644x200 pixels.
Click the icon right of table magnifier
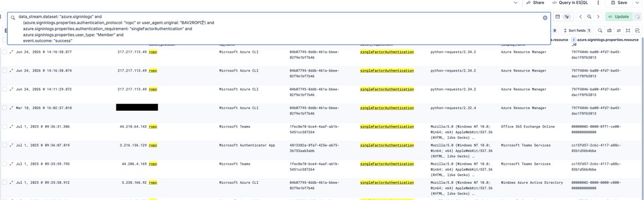(x=610, y=31)
